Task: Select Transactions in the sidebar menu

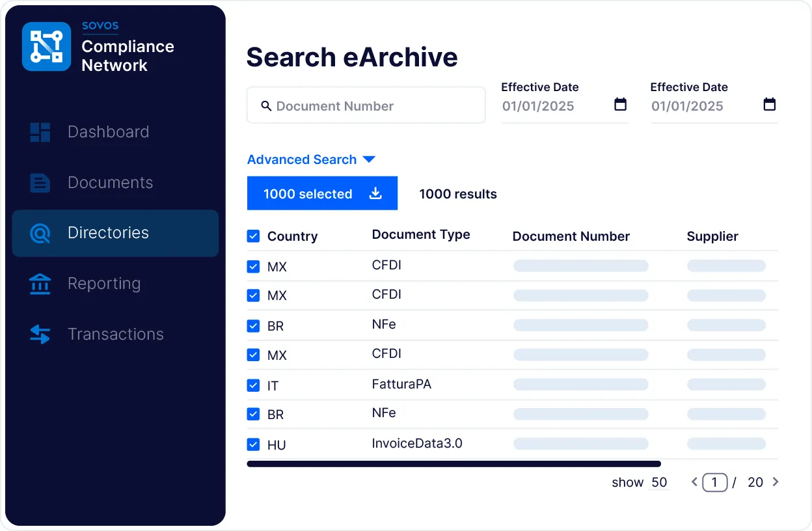Action: point(115,334)
